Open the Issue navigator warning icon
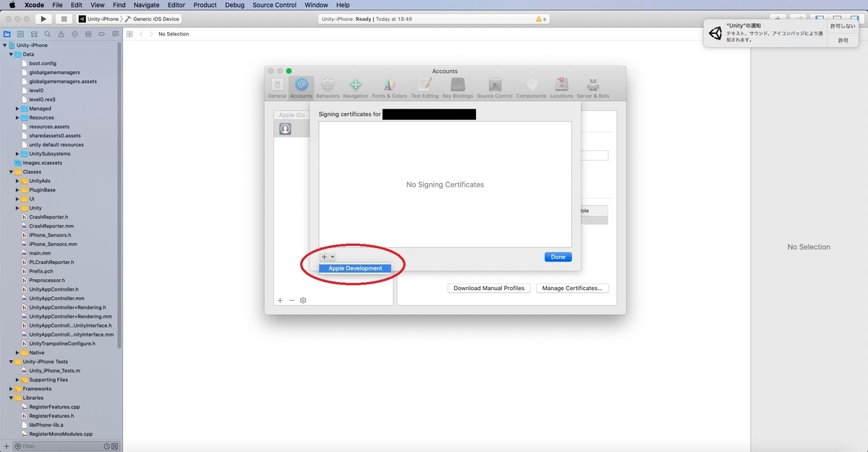The image size is (868, 452). 61,34
